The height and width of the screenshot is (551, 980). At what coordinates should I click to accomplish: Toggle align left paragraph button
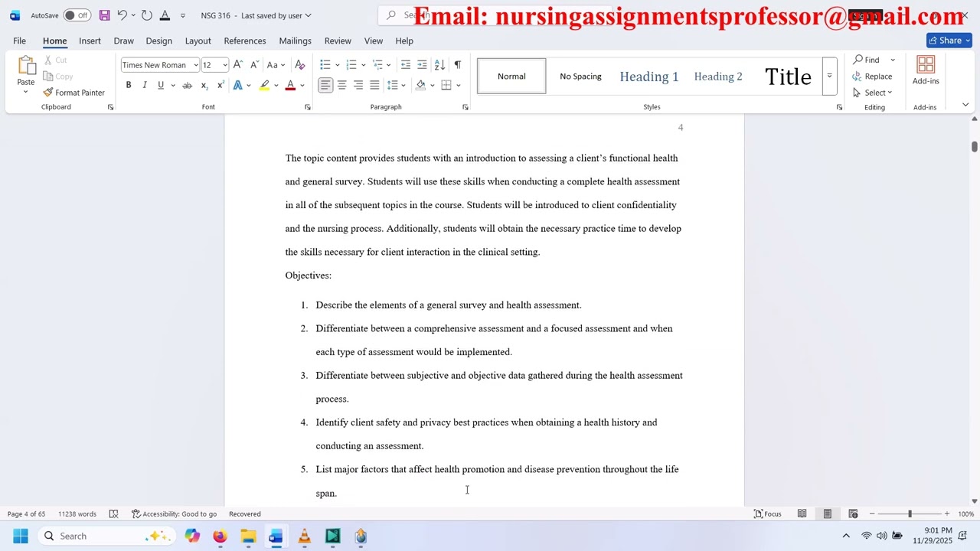coord(325,85)
